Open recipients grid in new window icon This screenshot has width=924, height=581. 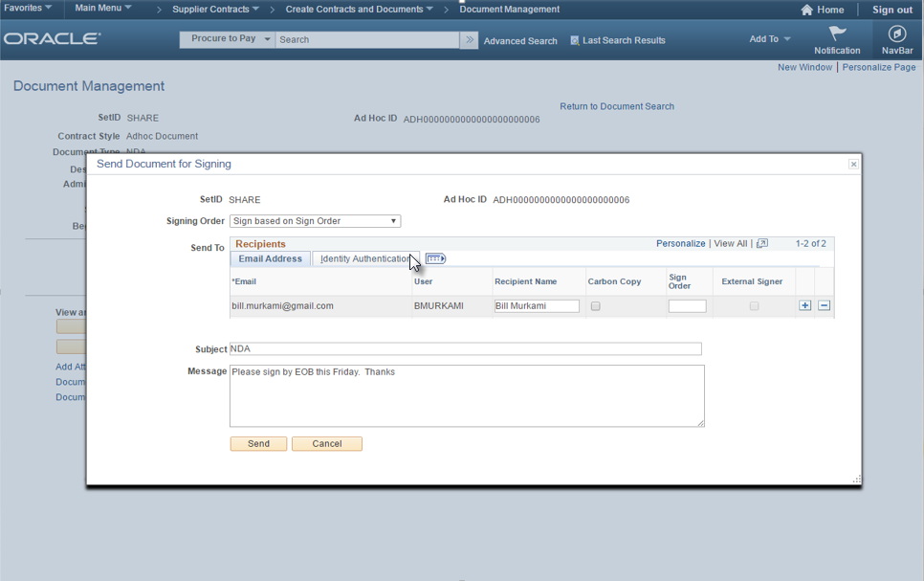point(762,244)
